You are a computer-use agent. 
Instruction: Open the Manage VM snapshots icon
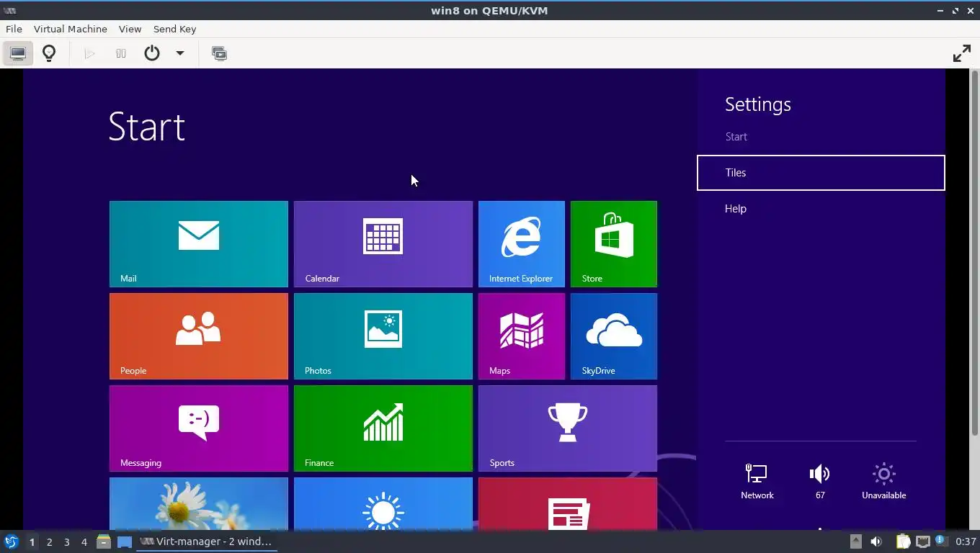point(219,53)
